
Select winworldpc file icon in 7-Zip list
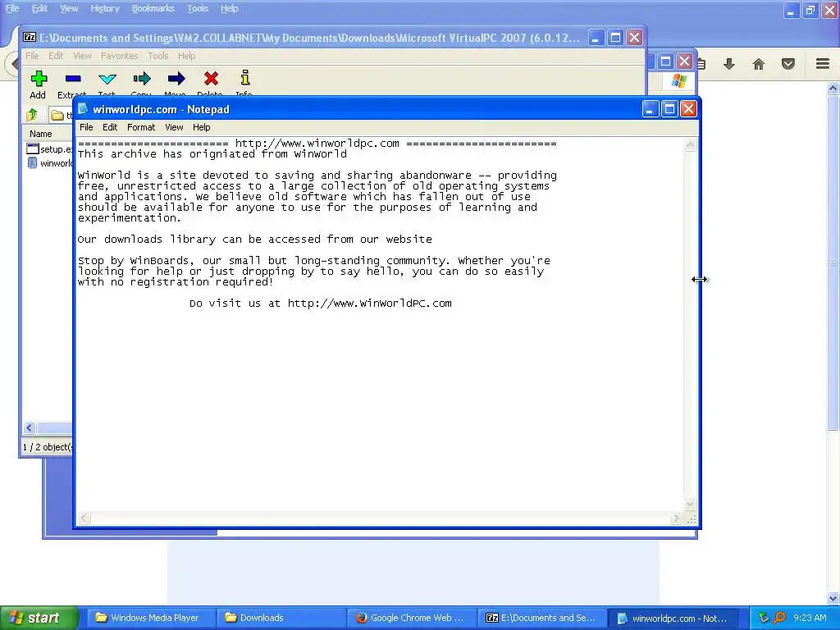(x=32, y=163)
